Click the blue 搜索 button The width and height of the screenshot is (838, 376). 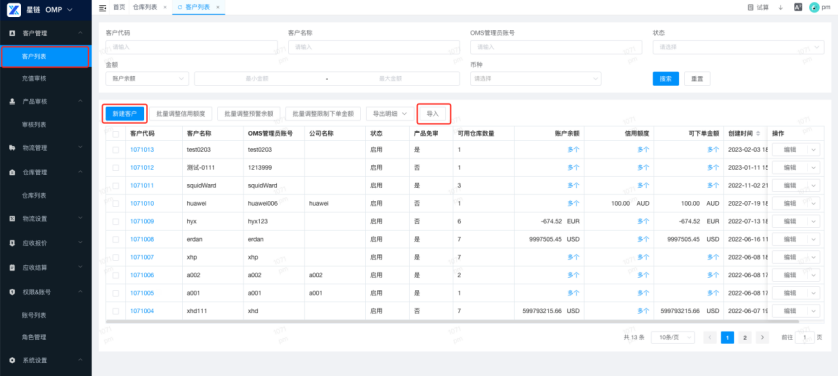pos(665,79)
